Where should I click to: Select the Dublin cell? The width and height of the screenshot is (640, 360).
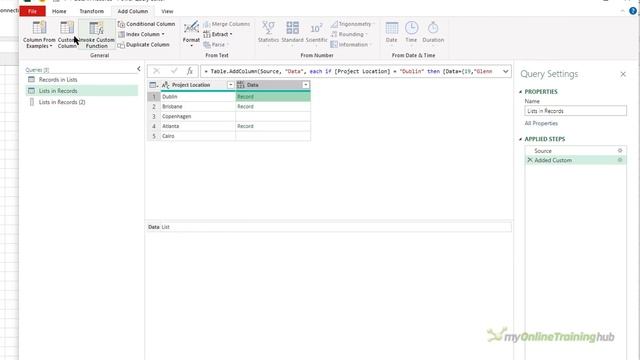(198, 97)
